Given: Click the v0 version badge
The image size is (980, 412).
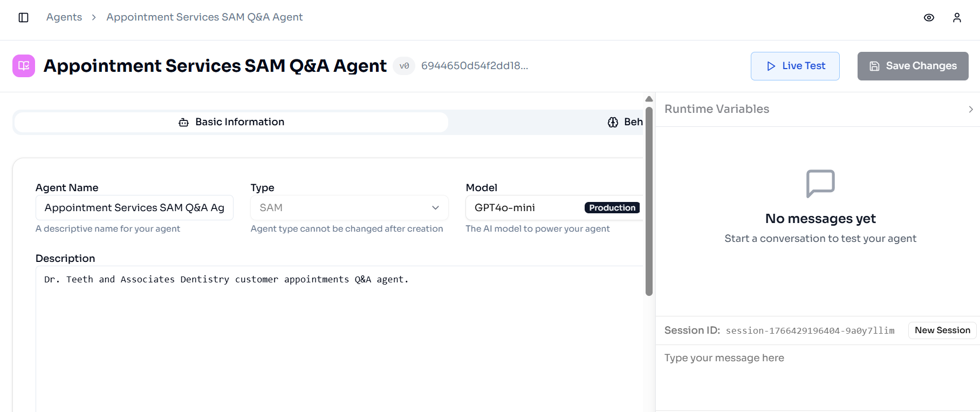Looking at the screenshot, I should pos(404,66).
